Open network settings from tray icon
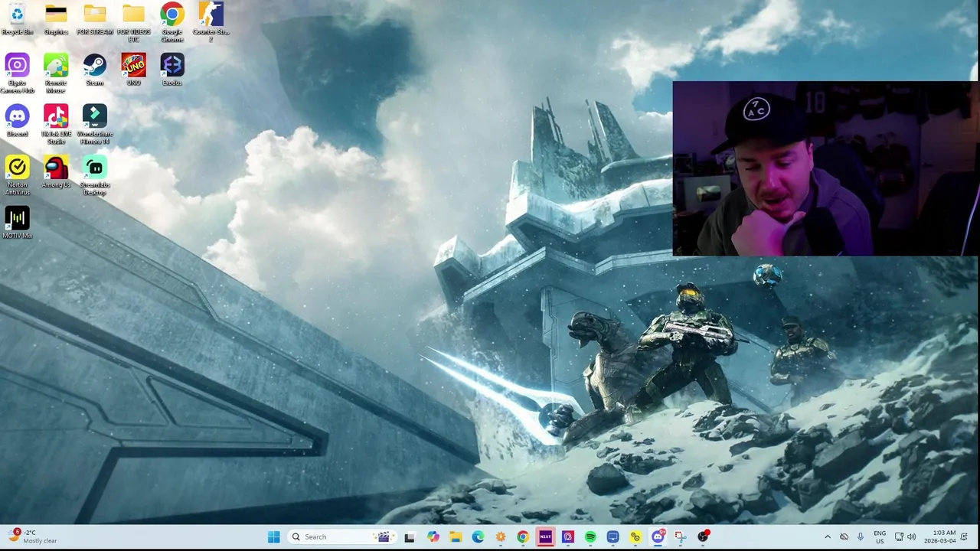 pyautogui.click(x=899, y=537)
